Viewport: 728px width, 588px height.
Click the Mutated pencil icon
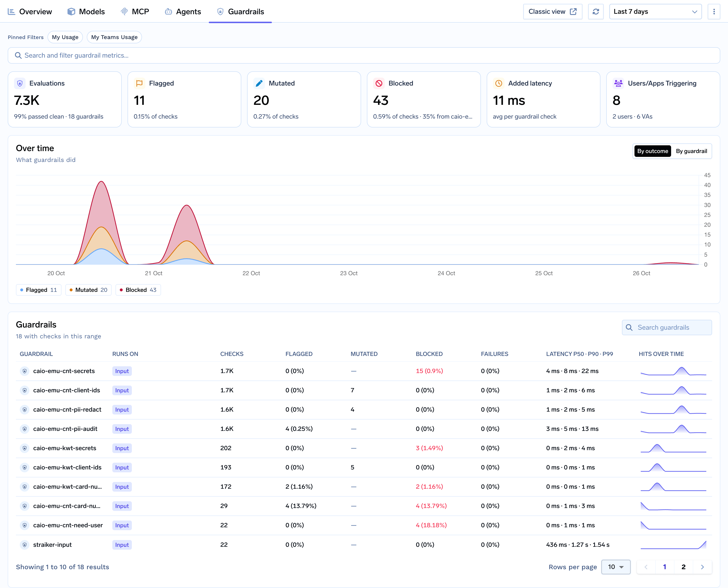[x=259, y=83]
